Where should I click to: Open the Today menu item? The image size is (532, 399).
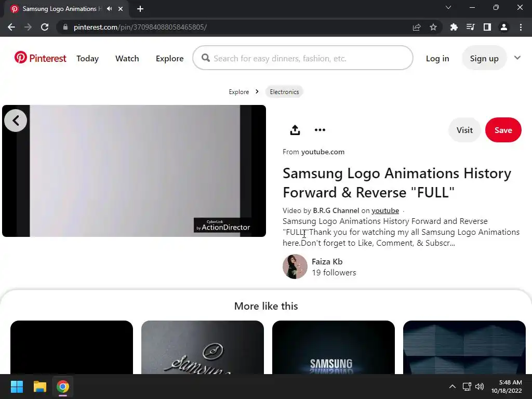tap(87, 58)
